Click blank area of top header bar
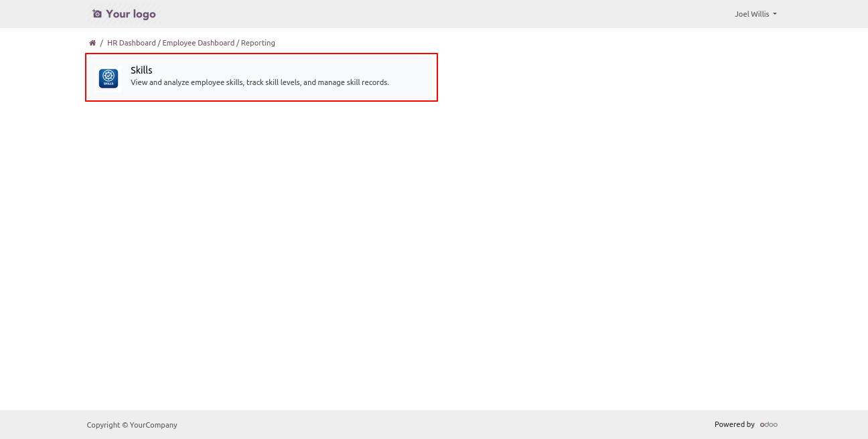This screenshot has width=868, height=439. point(435,14)
